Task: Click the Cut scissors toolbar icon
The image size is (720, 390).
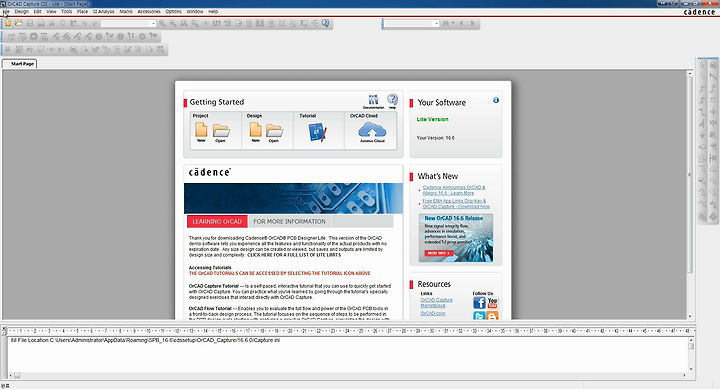Action: 52,23
